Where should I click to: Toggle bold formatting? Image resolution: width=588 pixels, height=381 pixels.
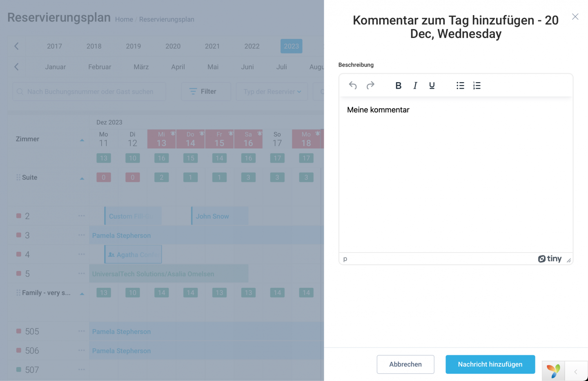(399, 85)
